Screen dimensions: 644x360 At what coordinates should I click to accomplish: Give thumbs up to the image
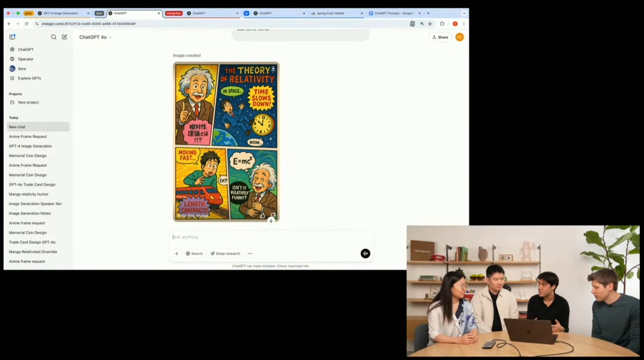coord(263,215)
